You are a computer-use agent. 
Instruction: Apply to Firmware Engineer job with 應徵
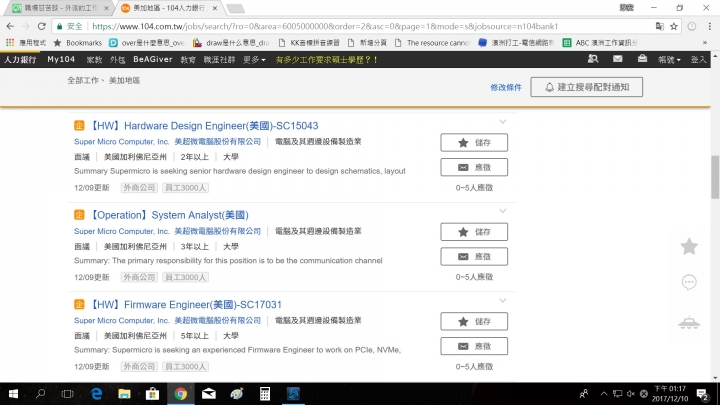pos(474,346)
